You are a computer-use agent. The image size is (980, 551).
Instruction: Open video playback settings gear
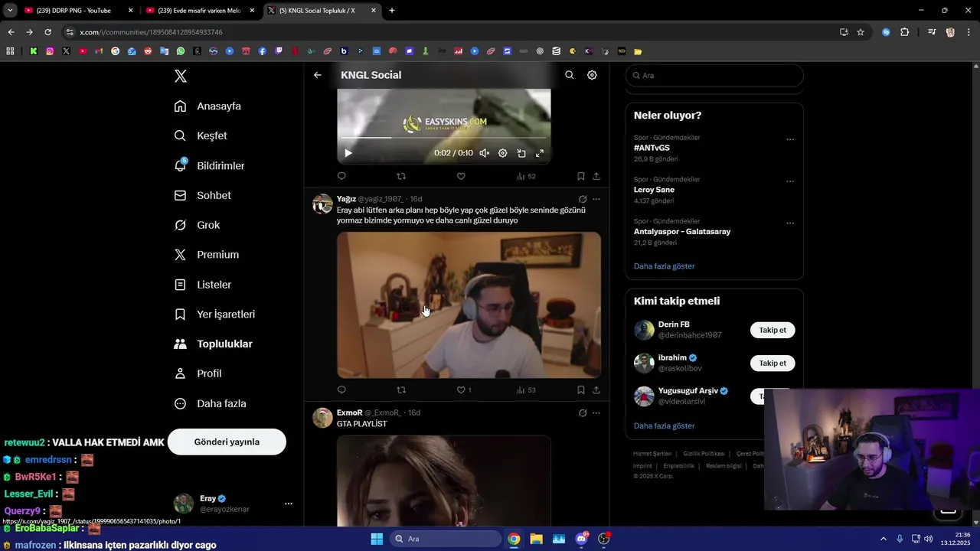[x=503, y=153]
